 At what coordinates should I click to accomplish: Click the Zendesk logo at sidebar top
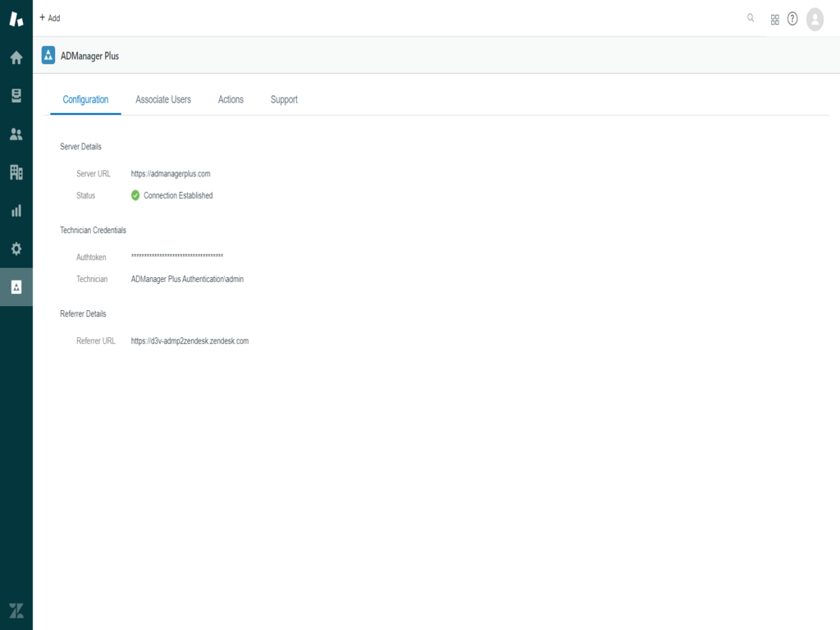(16, 16)
